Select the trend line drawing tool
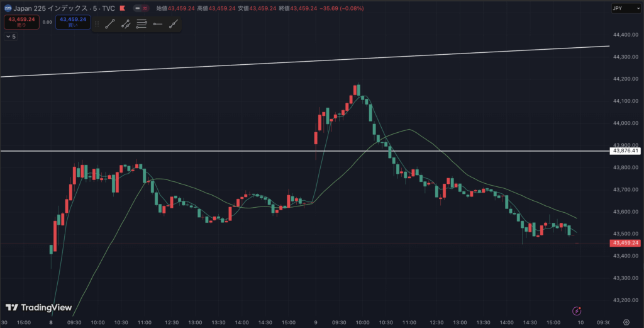Screen dimensions: 644x328 110,23
